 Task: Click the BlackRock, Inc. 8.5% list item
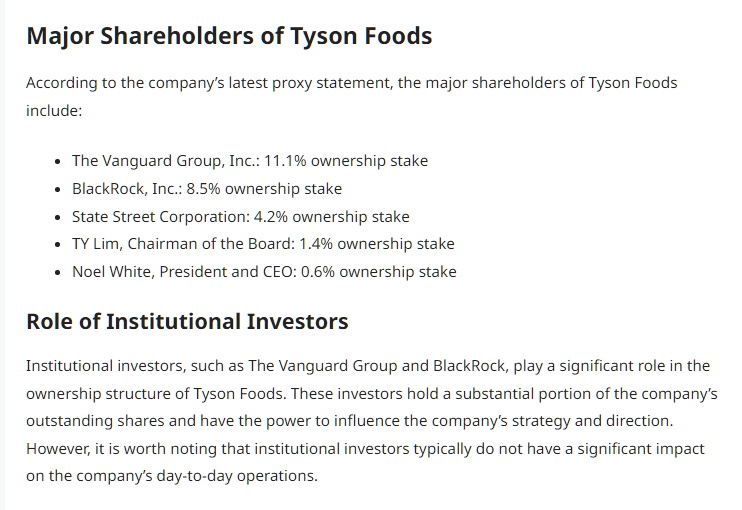tap(207, 188)
